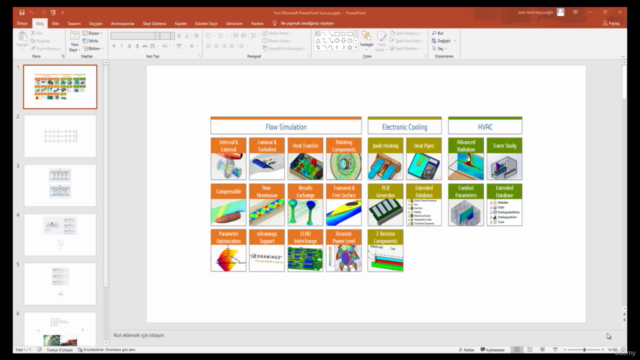Click the Kes cut button
The image size is (640, 360).
[x=37, y=33]
